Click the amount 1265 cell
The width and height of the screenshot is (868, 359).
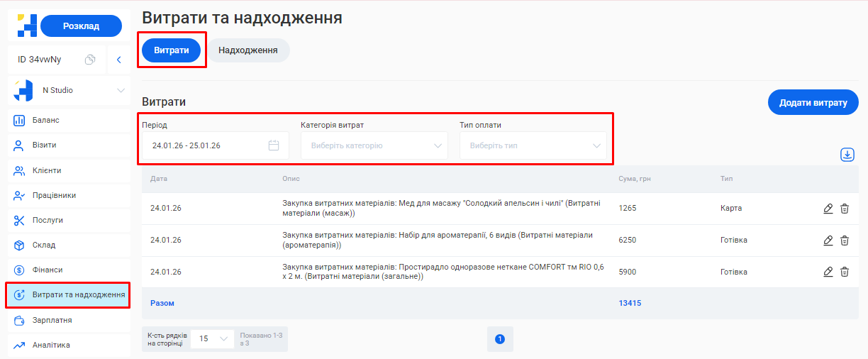pyautogui.click(x=628, y=209)
